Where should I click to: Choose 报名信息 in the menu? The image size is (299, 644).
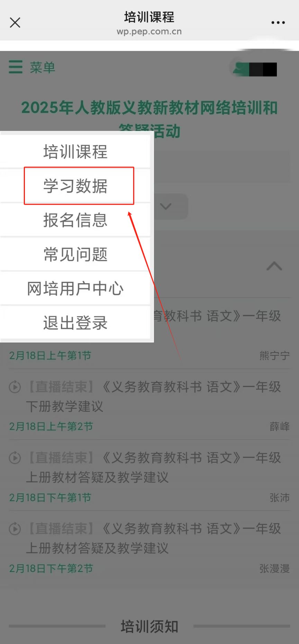click(x=75, y=220)
